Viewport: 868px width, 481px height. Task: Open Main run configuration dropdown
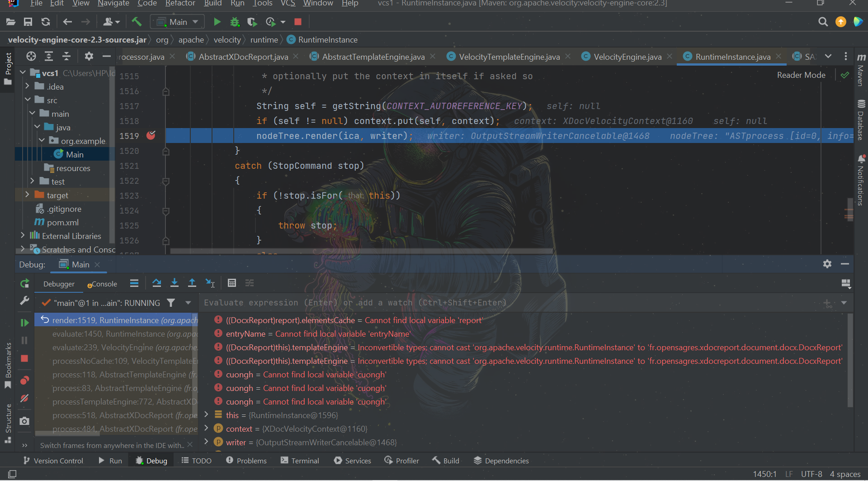point(177,22)
